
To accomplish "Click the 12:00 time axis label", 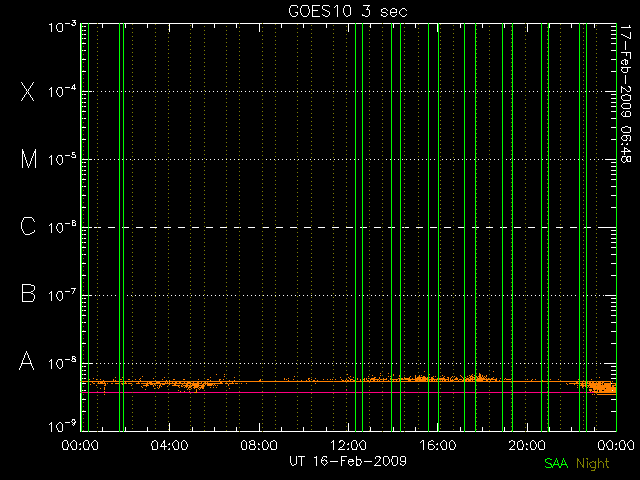I will click(348, 445).
